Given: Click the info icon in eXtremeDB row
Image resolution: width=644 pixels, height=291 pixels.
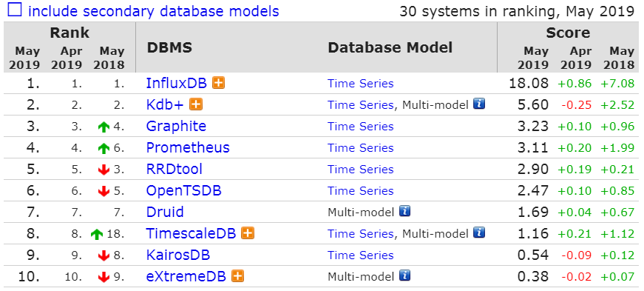Looking at the screenshot, I should [404, 275].
